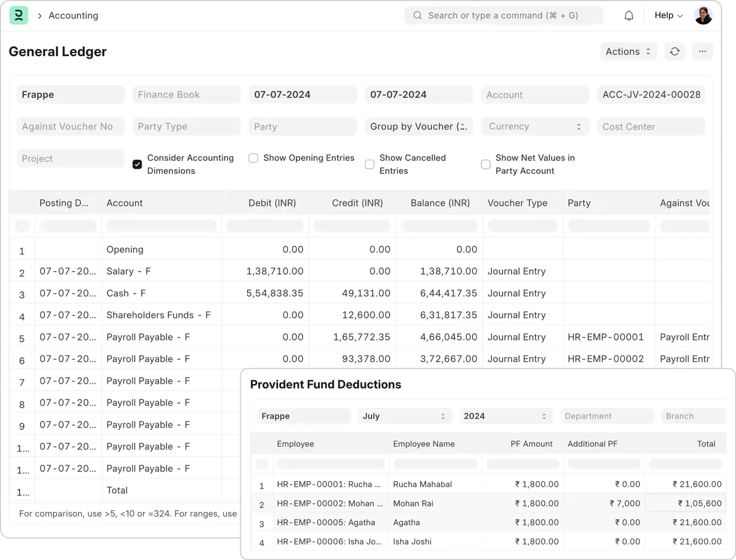Enable Show Opening Entries checkbox
736x560 pixels.
253,158
